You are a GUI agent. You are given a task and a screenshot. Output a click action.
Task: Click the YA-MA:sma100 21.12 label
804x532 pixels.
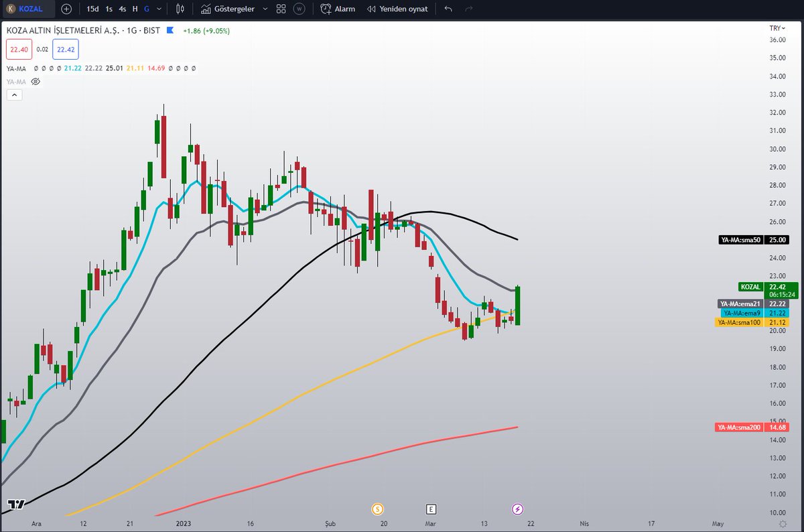tap(752, 322)
